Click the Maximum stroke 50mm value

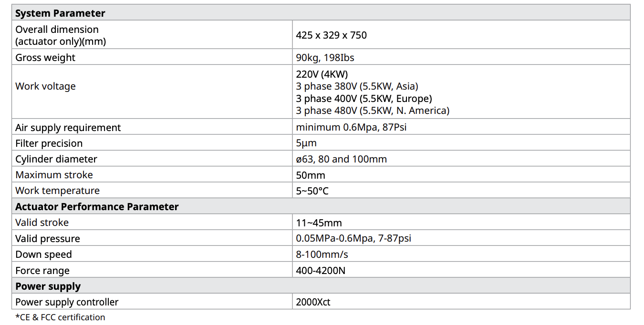[x=311, y=175]
